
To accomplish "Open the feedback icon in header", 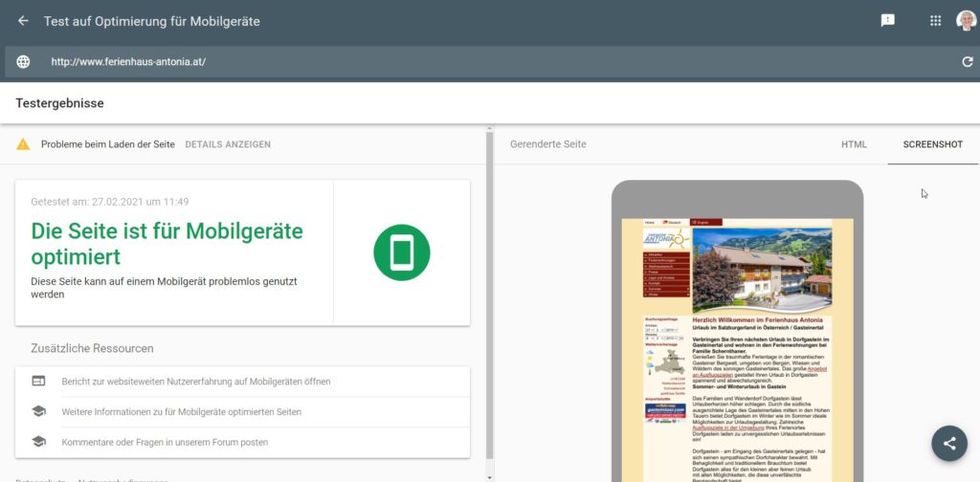I will [888, 21].
